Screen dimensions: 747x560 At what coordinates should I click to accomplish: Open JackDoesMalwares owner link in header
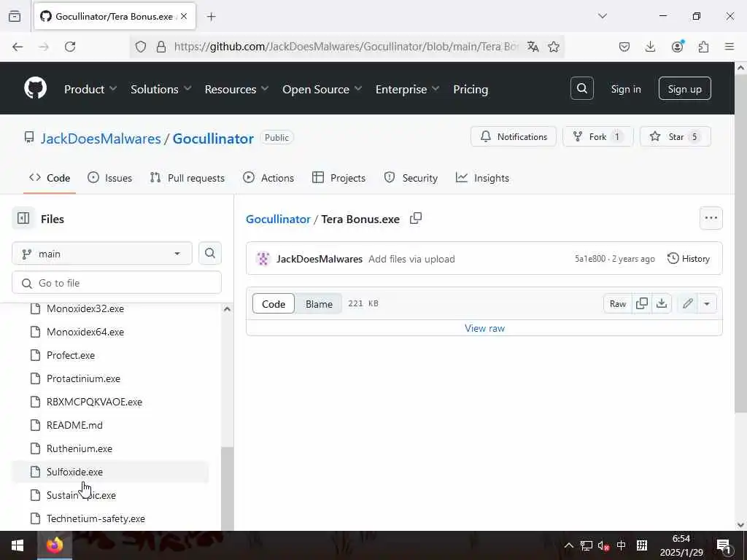tap(101, 138)
